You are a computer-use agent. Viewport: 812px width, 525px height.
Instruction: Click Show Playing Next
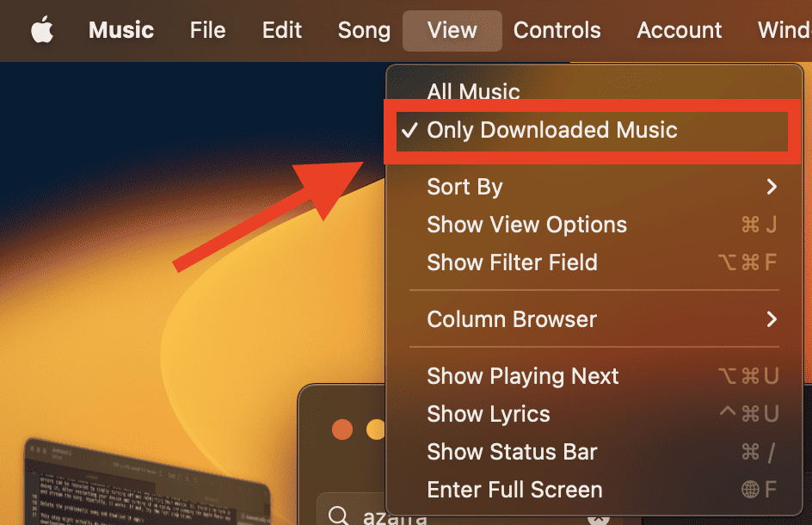click(x=523, y=376)
